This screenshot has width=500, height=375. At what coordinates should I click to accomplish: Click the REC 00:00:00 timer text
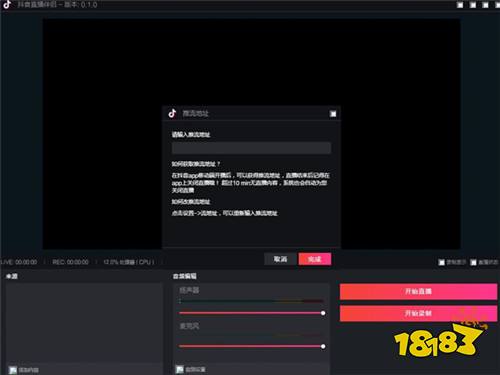[70, 262]
